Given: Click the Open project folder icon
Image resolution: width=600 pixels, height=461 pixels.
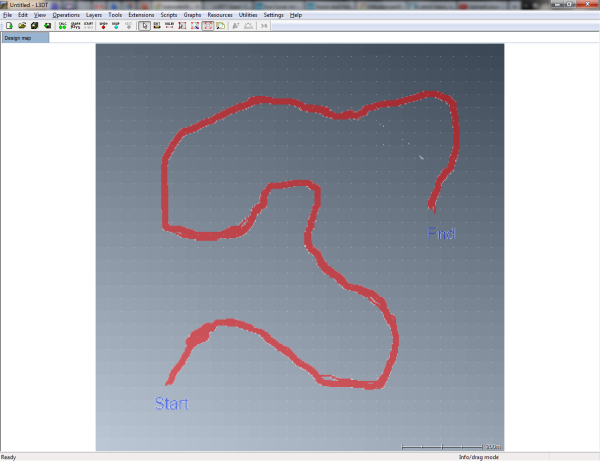Looking at the screenshot, I should (x=21, y=26).
